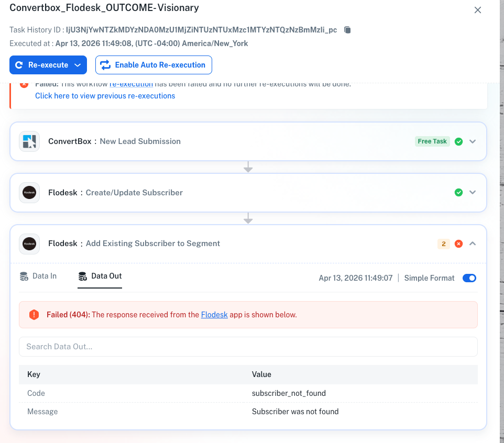The width and height of the screenshot is (504, 443).
Task: Expand the ConvertBox New Lead Submission step
Action: point(473,141)
